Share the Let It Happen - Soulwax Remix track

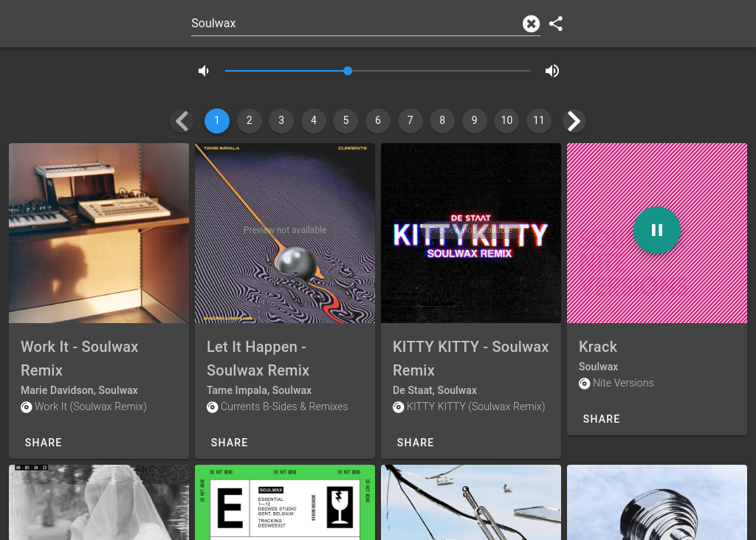point(230,443)
